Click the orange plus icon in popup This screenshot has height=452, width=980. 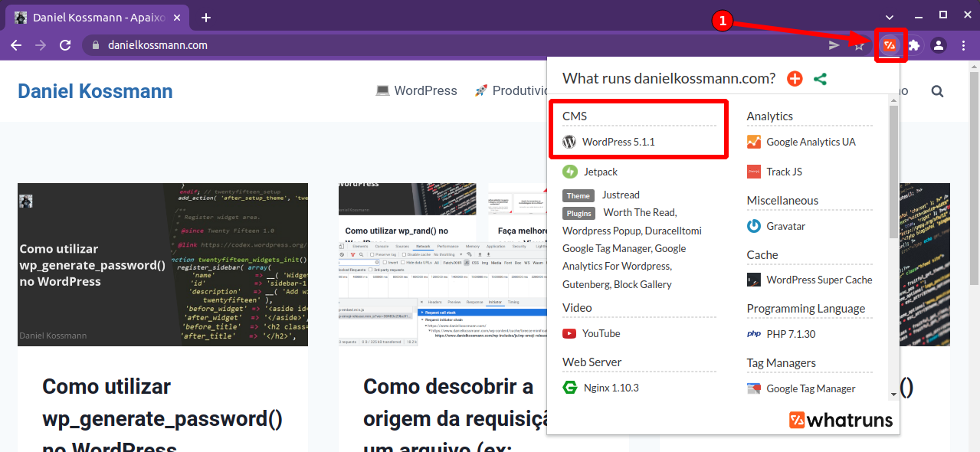point(795,78)
